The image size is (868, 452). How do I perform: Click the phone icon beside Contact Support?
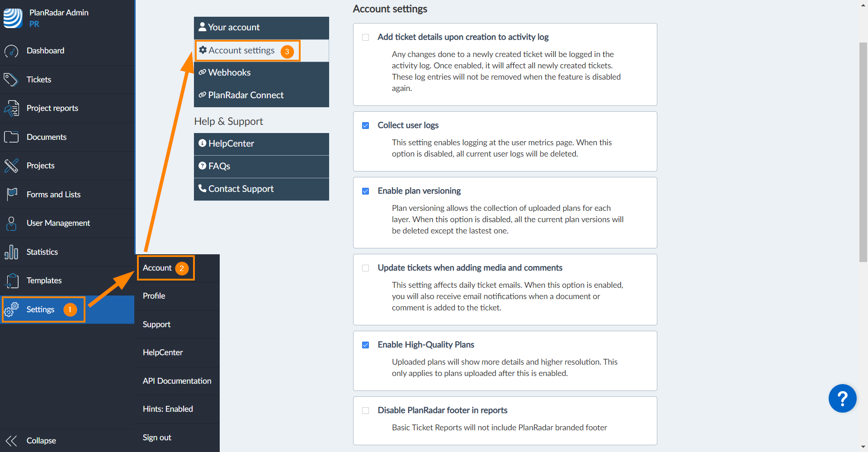[x=203, y=188]
